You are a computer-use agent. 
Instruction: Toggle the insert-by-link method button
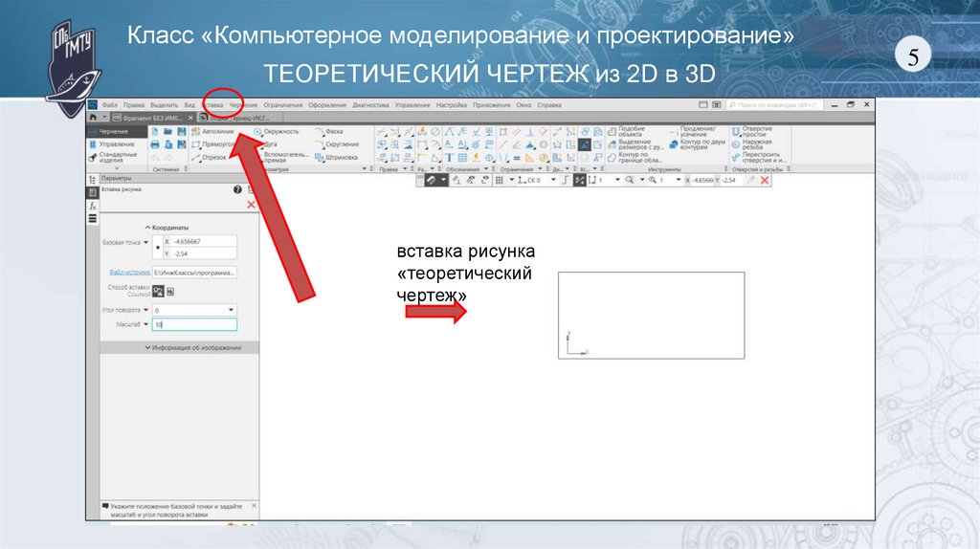pyautogui.click(x=159, y=291)
